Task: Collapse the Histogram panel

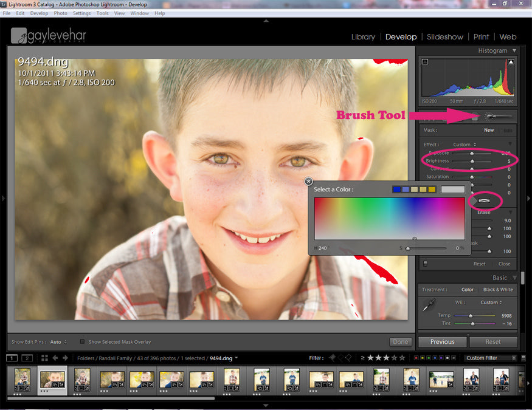Action: coord(514,51)
